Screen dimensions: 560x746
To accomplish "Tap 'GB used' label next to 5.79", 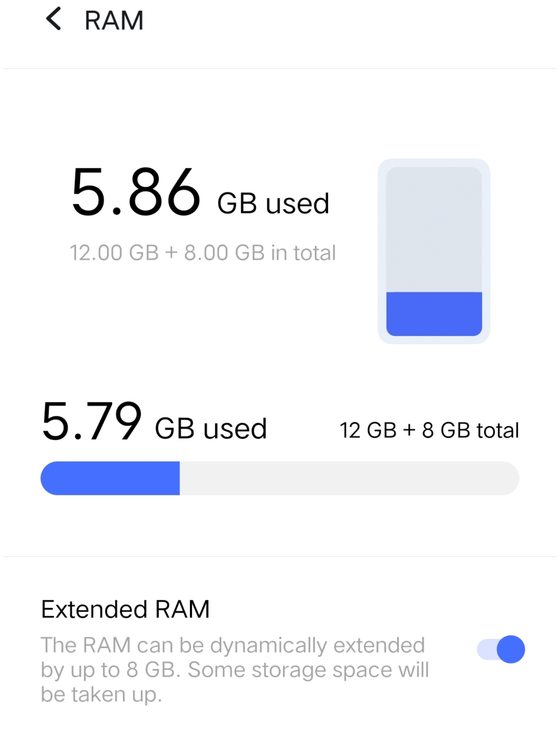I will tap(211, 429).
